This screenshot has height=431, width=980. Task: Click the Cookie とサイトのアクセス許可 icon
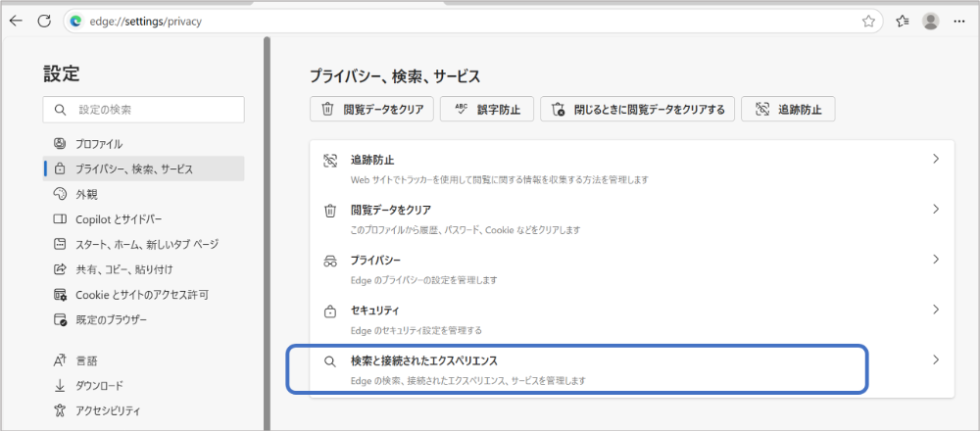(x=60, y=294)
